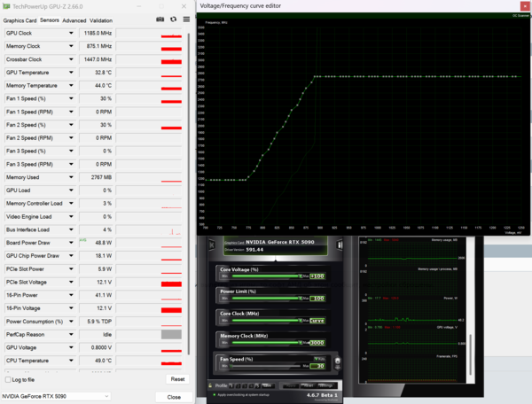Take a screenshot with GPU-Z camera icon
This screenshot has height=404, width=532.
tap(160, 19)
